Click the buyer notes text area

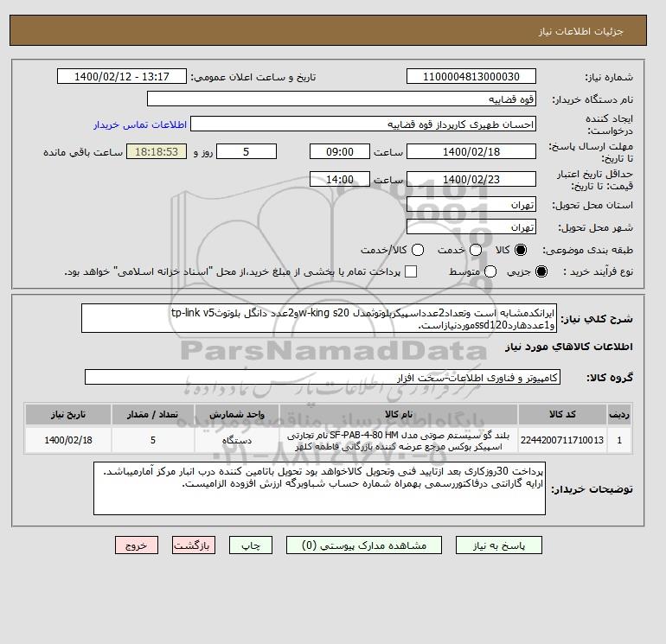[319, 488]
